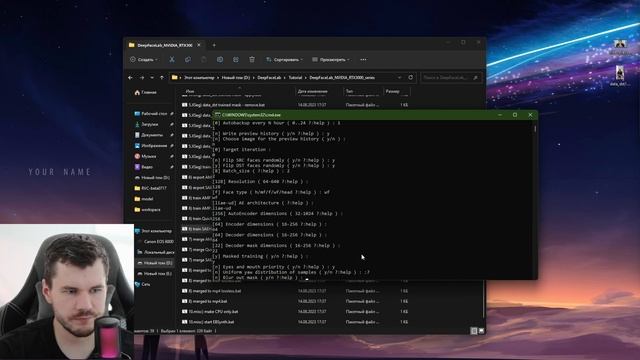This screenshot has height=360, width=640.
Task: Open the model folder in sidebar
Action: [144, 199]
